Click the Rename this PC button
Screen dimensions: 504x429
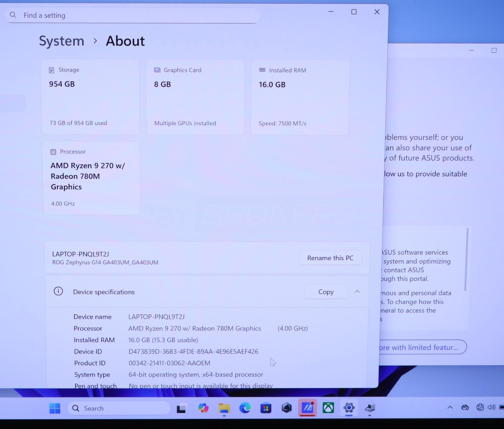[x=330, y=258]
